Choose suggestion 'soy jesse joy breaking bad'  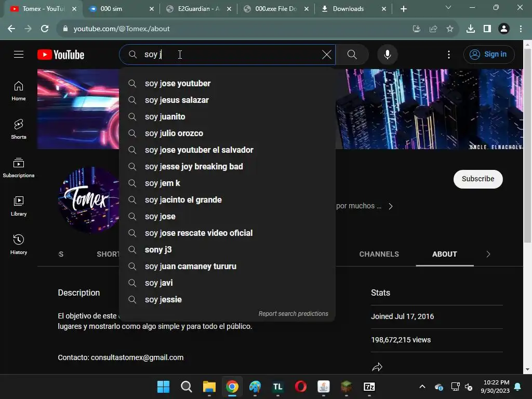coord(227,167)
